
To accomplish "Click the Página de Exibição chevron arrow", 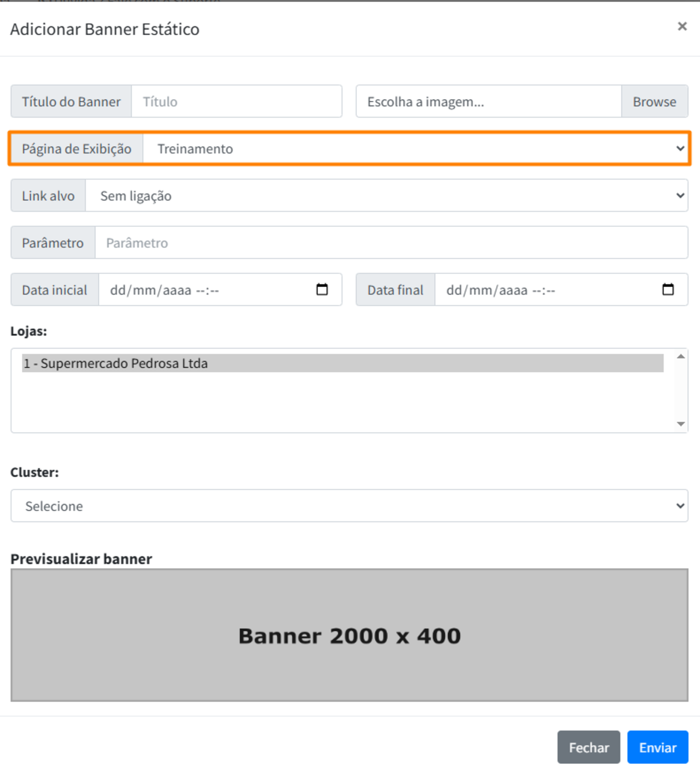I will pyautogui.click(x=680, y=149).
